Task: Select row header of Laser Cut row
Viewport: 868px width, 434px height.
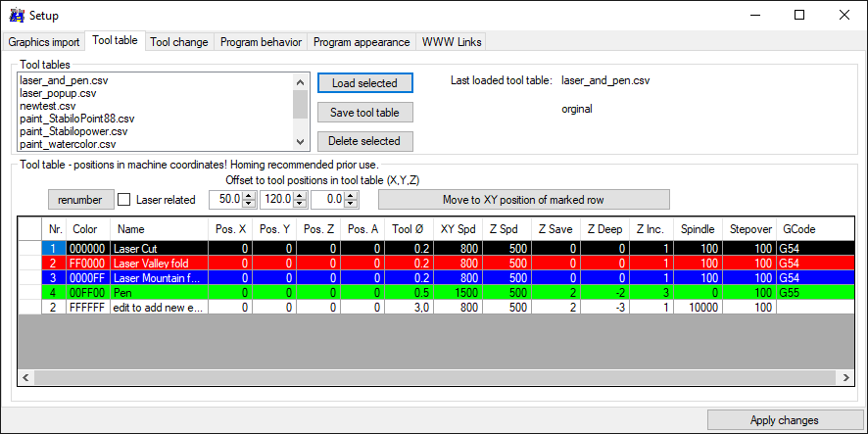Action: [x=30, y=249]
